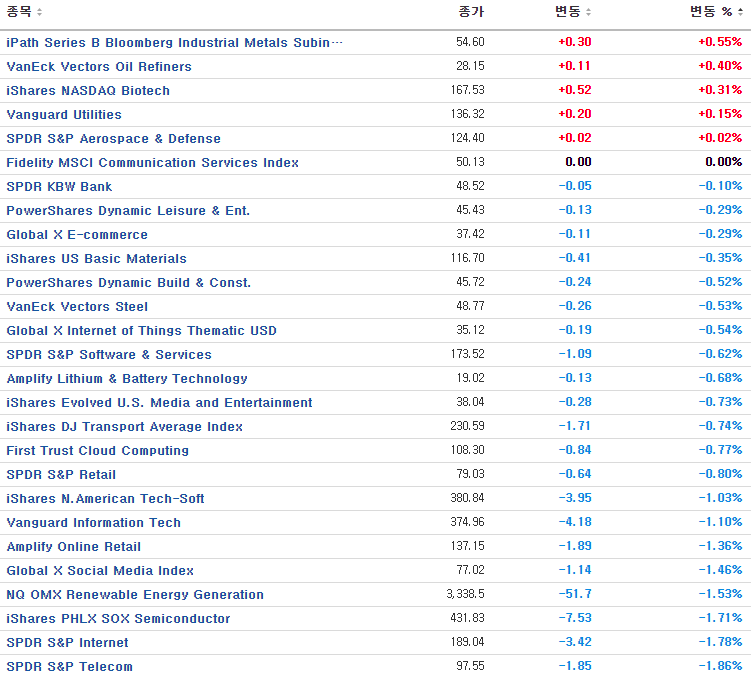Select closing price 380.84 cell
This screenshot has width=751, height=682.
pyautogui.click(x=467, y=498)
